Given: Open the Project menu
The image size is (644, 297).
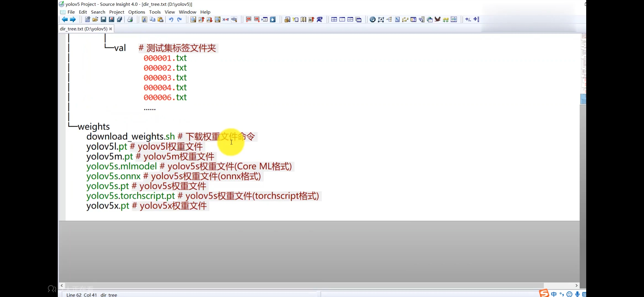Looking at the screenshot, I should (116, 12).
